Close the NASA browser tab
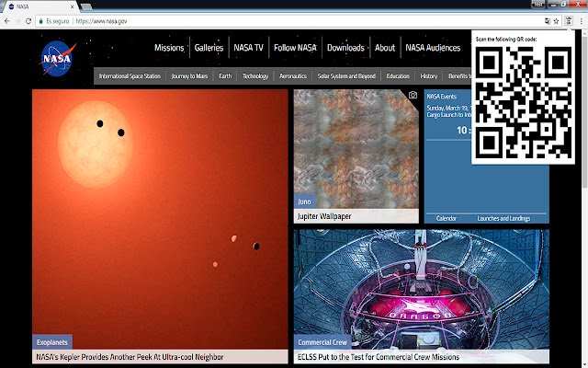The width and height of the screenshot is (588, 368). click(x=72, y=6)
